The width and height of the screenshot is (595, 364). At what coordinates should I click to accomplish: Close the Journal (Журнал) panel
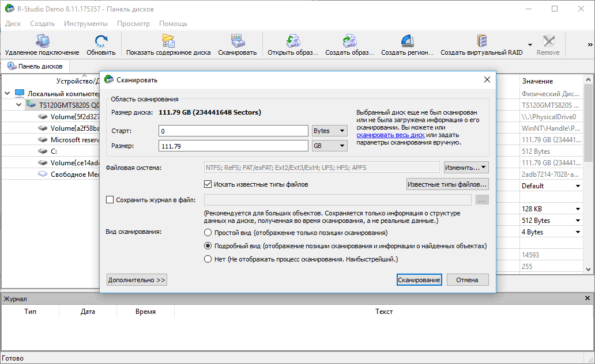tap(588, 298)
